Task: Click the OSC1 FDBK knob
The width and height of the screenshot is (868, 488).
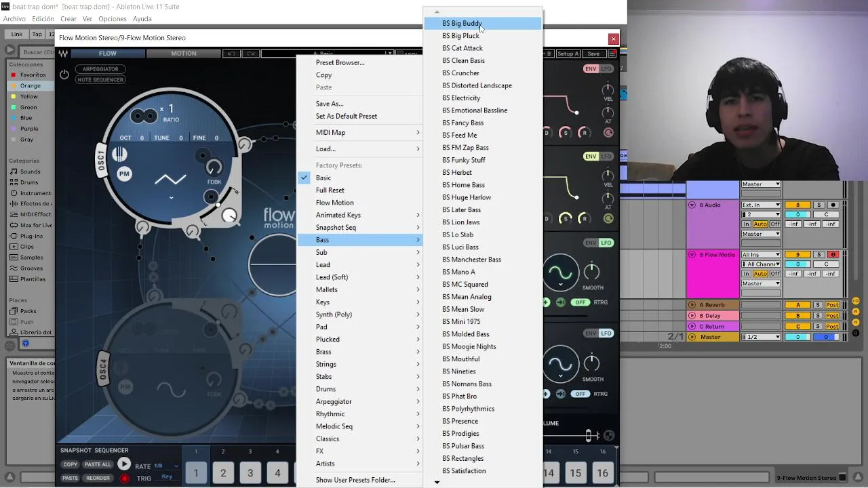Action: [x=214, y=167]
